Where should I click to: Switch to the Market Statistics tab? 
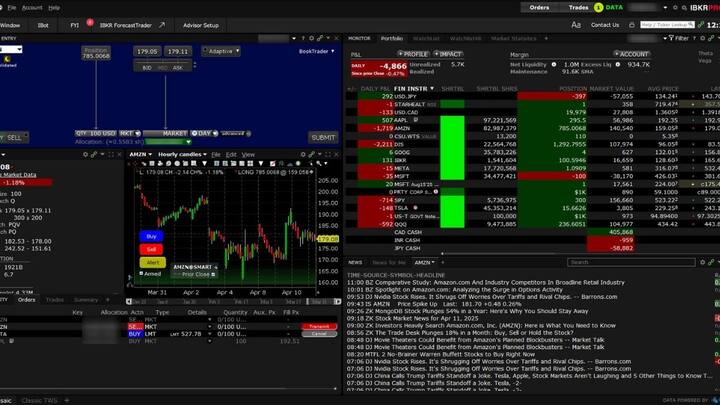(514, 39)
